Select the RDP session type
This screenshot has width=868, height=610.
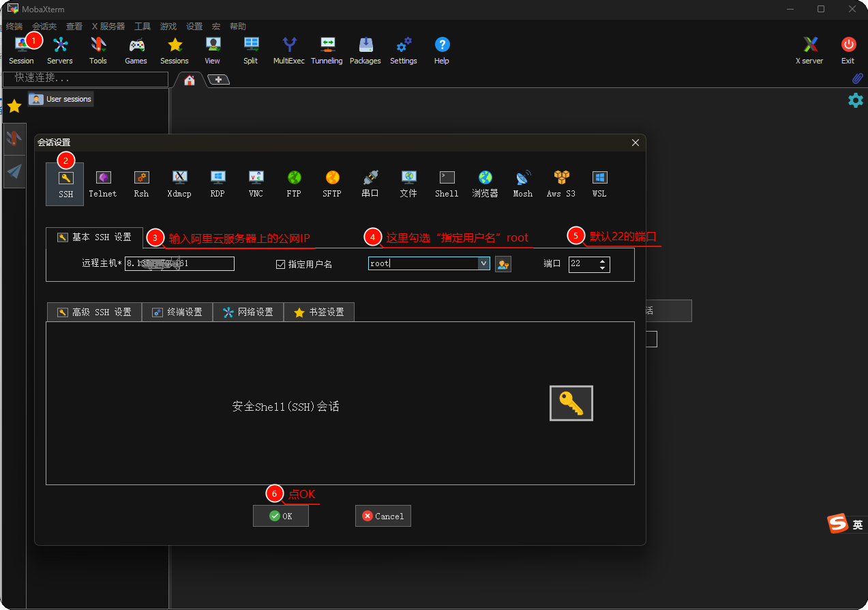coord(218,184)
